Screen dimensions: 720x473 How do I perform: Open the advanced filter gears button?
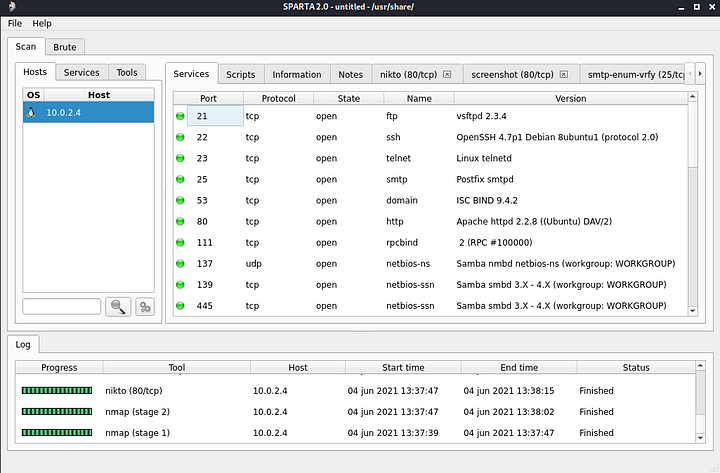tap(145, 307)
